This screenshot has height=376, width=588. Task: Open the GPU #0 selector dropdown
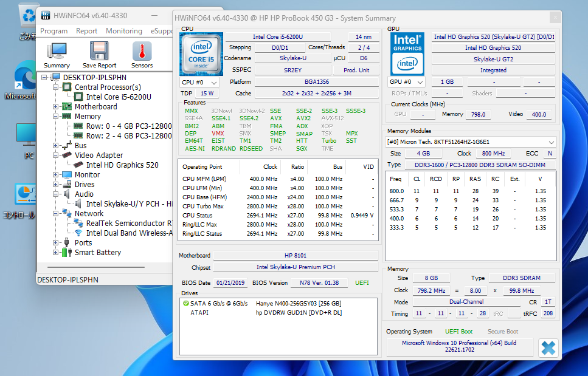[407, 82]
